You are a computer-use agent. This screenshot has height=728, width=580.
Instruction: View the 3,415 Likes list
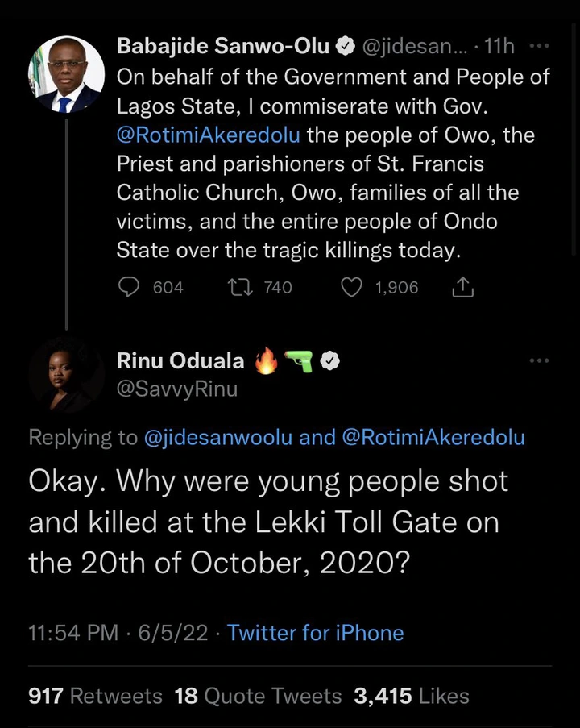[x=412, y=696]
